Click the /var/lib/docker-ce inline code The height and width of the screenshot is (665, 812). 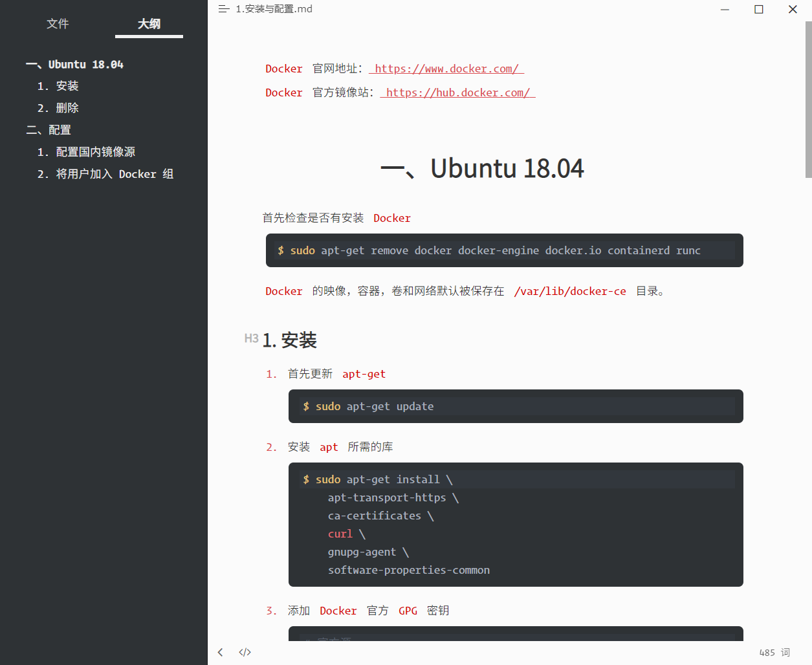570,291
